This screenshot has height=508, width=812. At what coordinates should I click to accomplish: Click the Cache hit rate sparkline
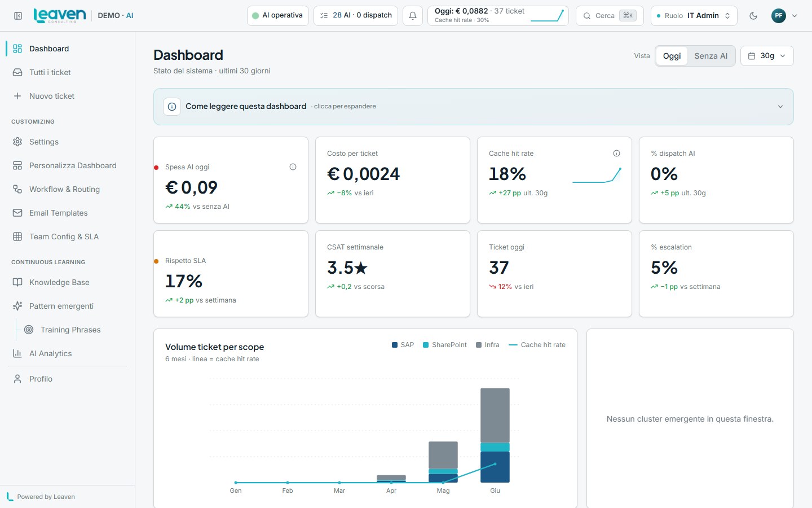[x=597, y=175]
